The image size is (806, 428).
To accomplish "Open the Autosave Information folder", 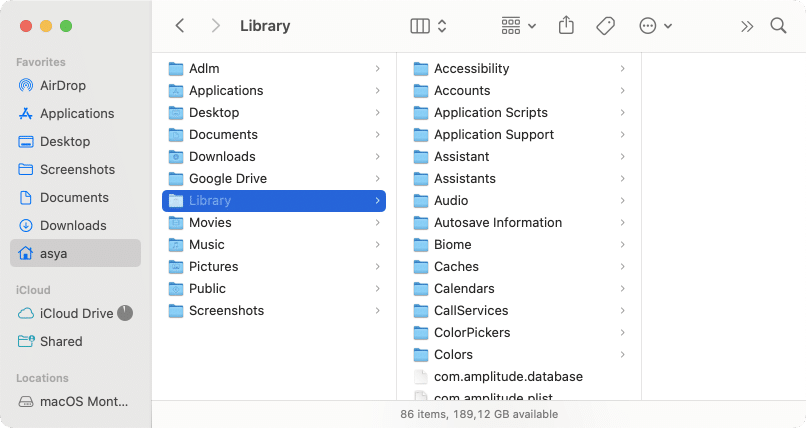I will (x=519, y=222).
